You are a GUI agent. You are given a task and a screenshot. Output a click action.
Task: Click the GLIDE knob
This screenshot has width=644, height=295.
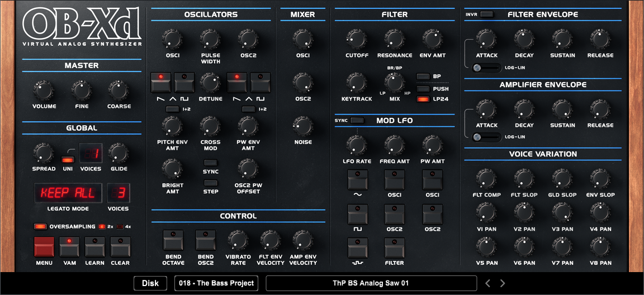pos(119,153)
